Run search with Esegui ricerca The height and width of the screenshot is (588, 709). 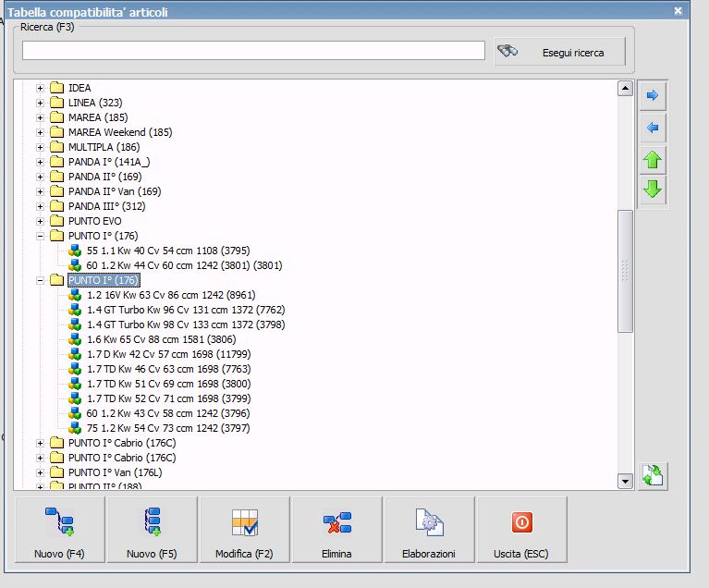(560, 52)
